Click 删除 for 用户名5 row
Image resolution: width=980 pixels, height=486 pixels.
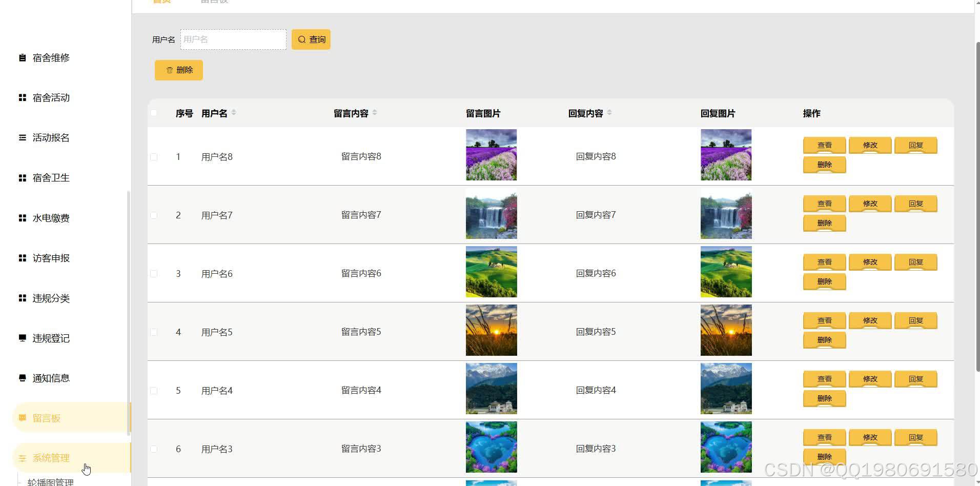tap(824, 340)
